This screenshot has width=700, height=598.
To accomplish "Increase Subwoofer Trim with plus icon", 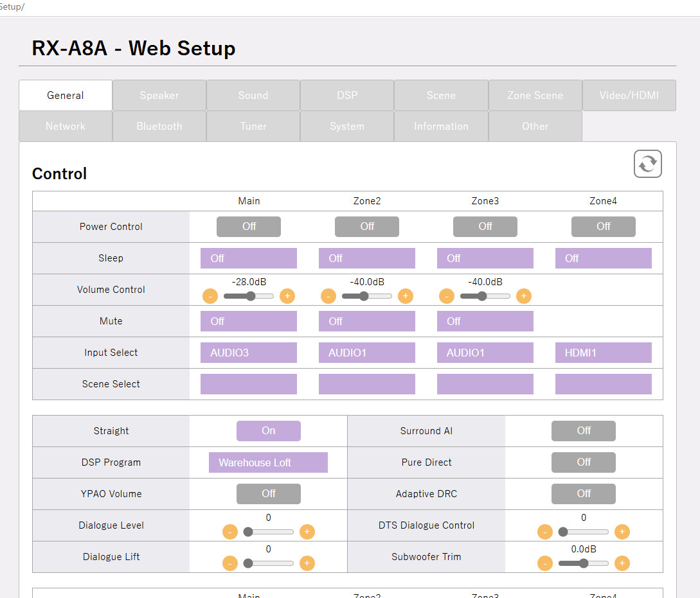I will (x=622, y=563).
